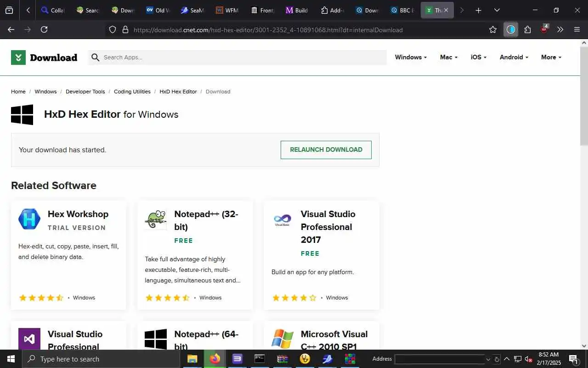Open Firefox application hamburger menu
This screenshot has width=588, height=368.
point(577,29)
